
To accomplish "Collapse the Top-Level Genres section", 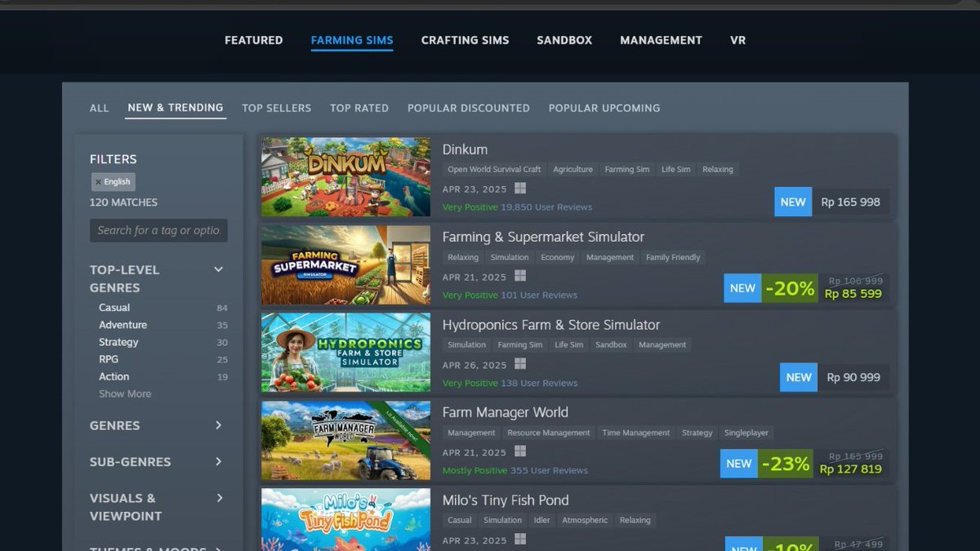I will tap(218, 269).
